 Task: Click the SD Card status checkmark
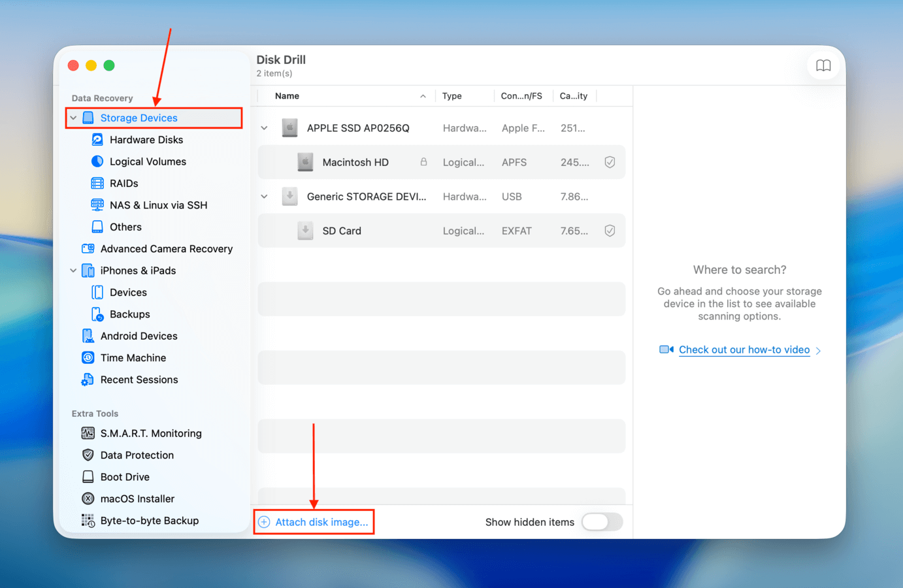coord(610,230)
